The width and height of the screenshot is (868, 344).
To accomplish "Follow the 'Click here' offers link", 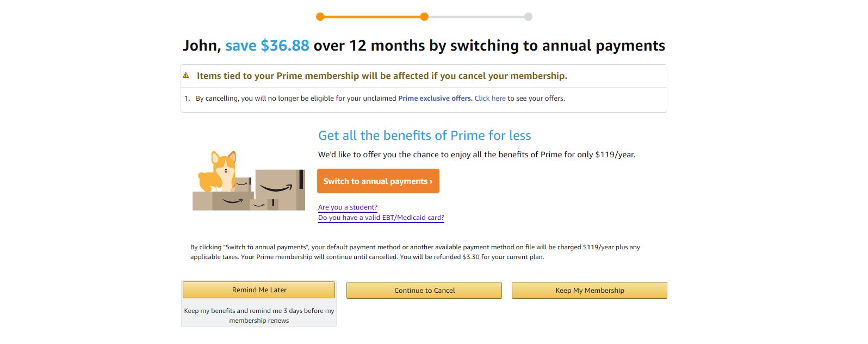I will pos(489,99).
